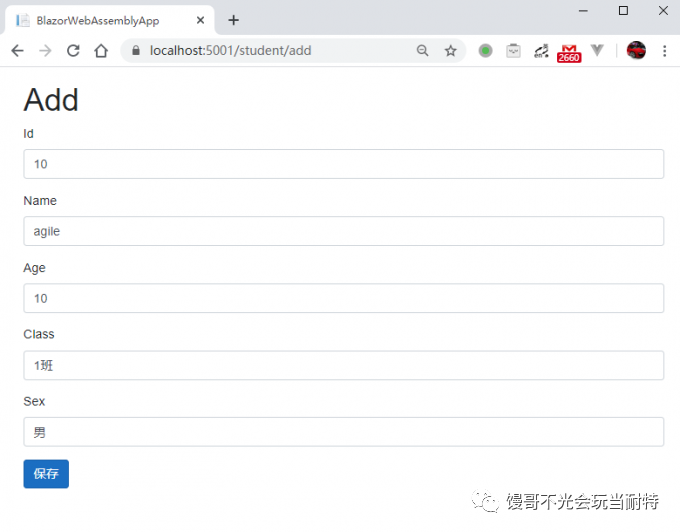Open the user profile avatar

[636, 50]
